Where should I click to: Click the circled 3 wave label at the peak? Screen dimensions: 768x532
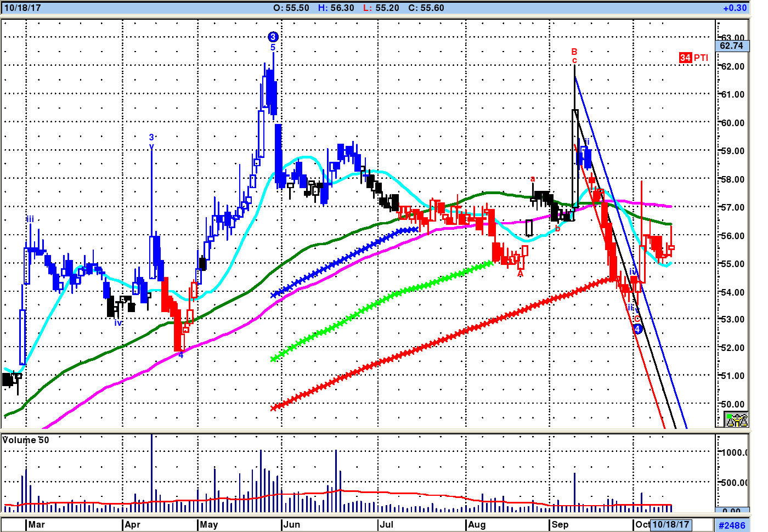click(x=273, y=37)
